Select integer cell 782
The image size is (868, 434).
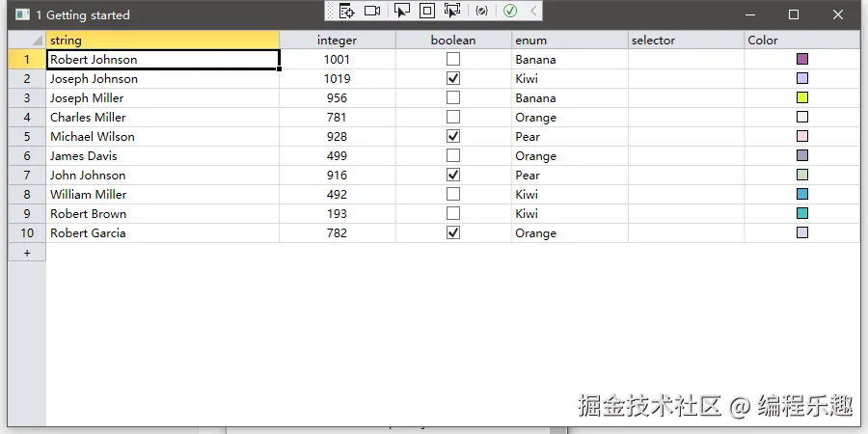(338, 233)
